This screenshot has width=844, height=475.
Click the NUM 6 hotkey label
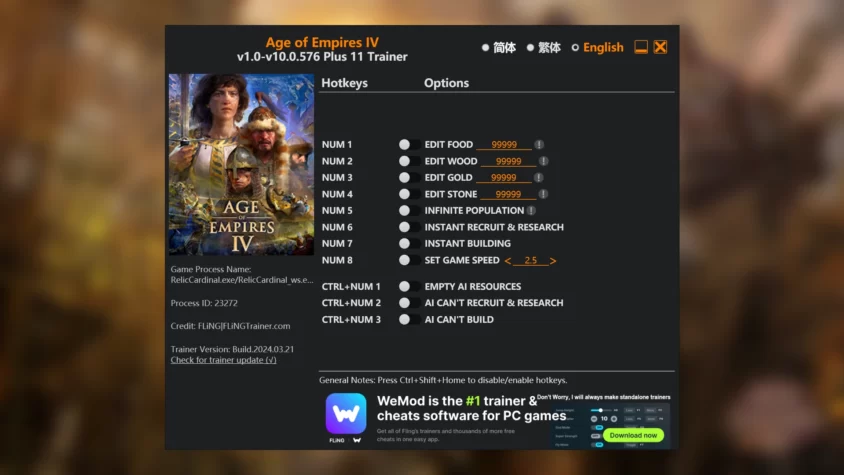337,227
